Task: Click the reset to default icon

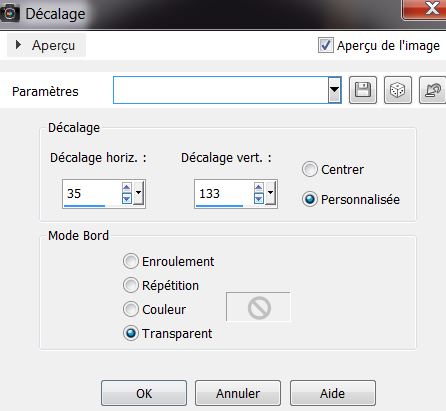Action: click(x=432, y=90)
